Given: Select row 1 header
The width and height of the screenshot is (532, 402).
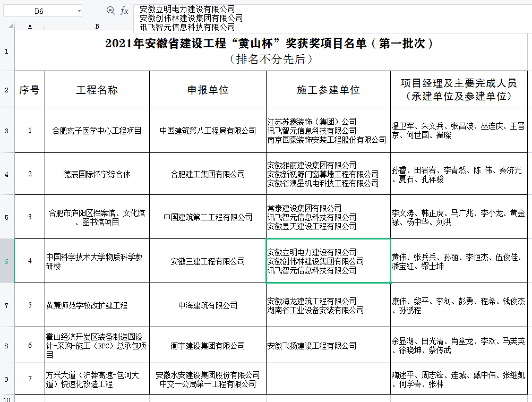Looking at the screenshot, I should pos(6,52).
